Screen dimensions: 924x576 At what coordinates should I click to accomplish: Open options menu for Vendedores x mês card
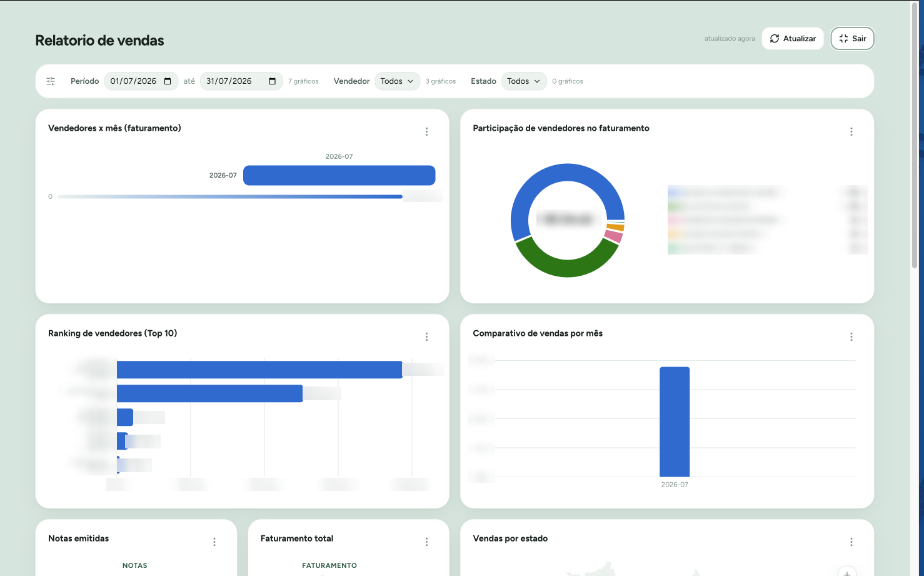[x=426, y=131]
